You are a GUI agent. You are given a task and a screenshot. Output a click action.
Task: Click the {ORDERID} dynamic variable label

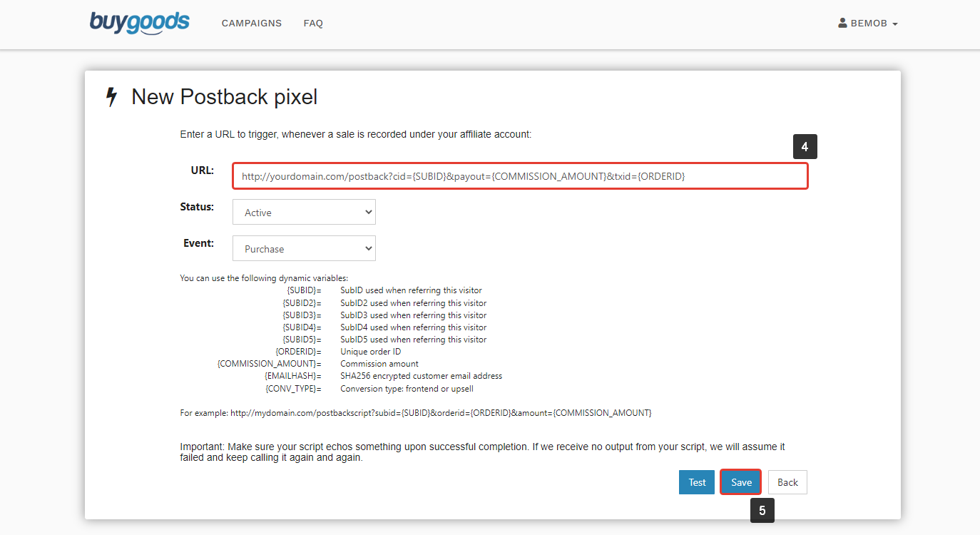pos(298,351)
